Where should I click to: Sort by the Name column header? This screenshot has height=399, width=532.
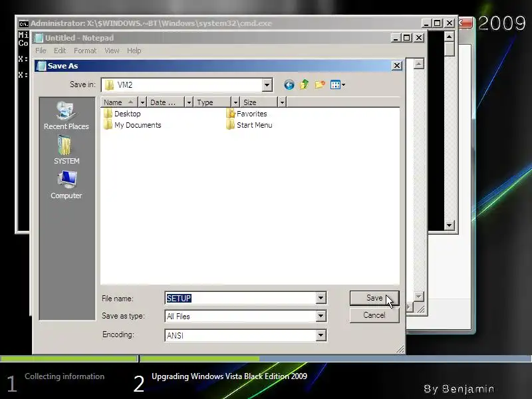click(120, 102)
